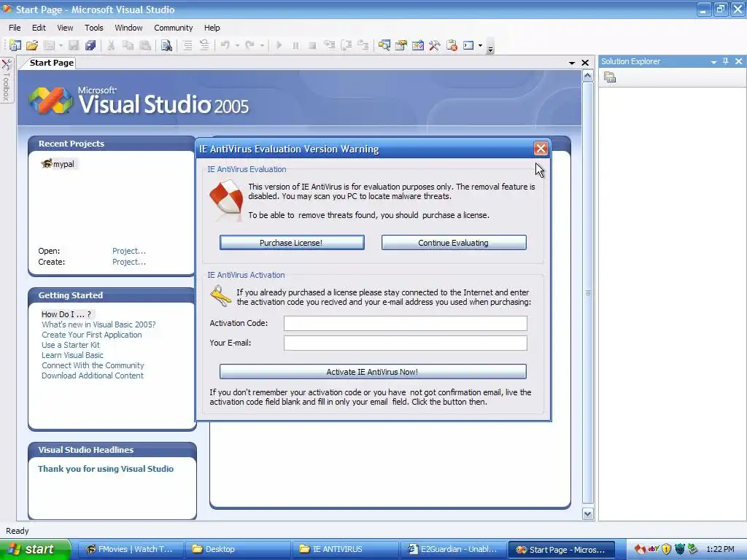Open Toolbox via wrench-hammer toolbar icon
747x560 pixels.
[x=435, y=45]
